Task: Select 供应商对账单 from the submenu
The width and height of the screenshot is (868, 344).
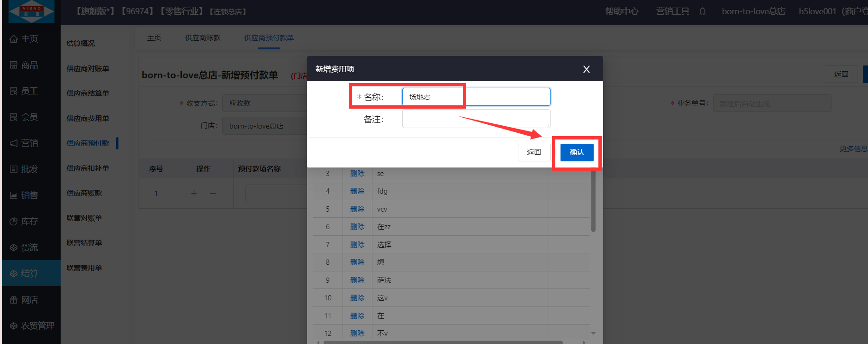Action: (88, 69)
